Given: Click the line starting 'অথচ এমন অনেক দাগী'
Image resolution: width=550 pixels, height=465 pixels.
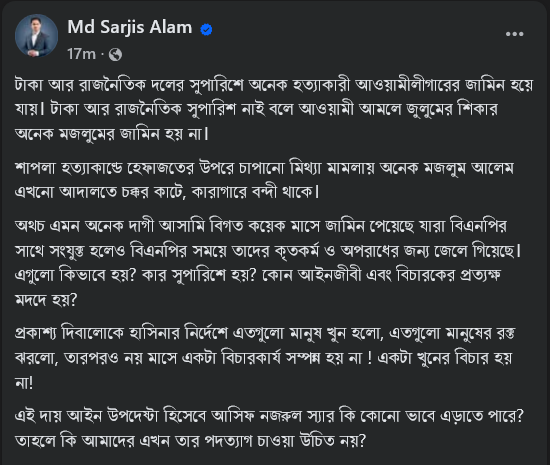Looking at the screenshot, I should pos(261,226).
